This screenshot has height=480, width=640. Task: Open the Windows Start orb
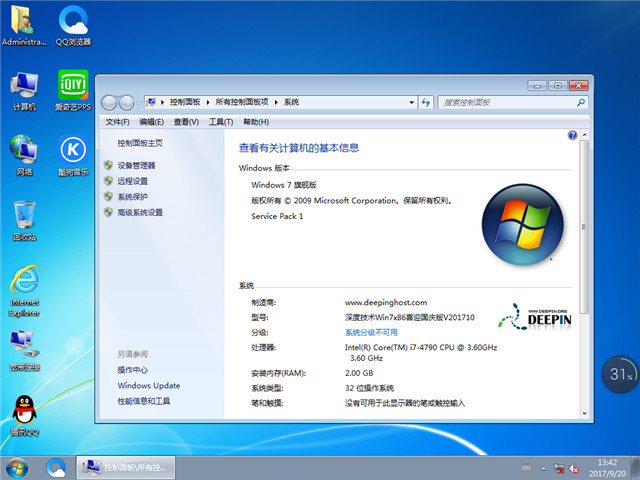[x=17, y=466]
